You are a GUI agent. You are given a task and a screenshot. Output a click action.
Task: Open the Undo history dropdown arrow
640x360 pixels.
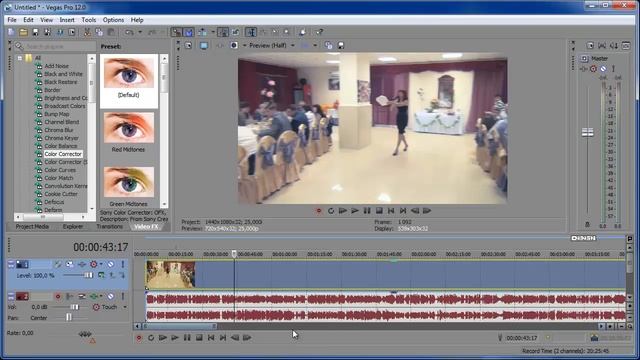140,32
